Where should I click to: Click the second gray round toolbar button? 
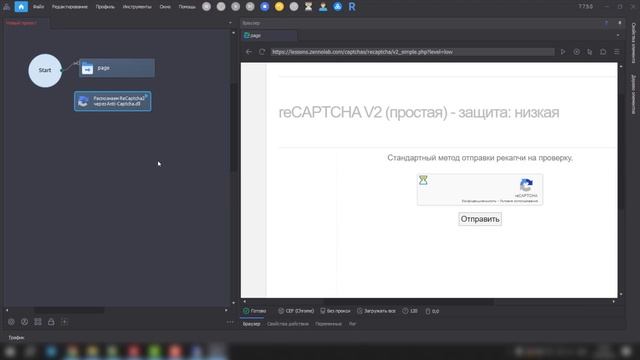221,7
